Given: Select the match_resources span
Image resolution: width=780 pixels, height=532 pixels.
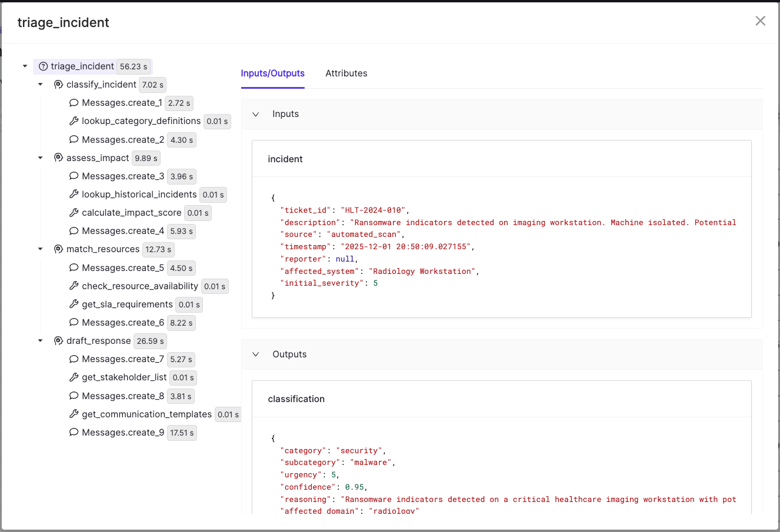Looking at the screenshot, I should 103,249.
